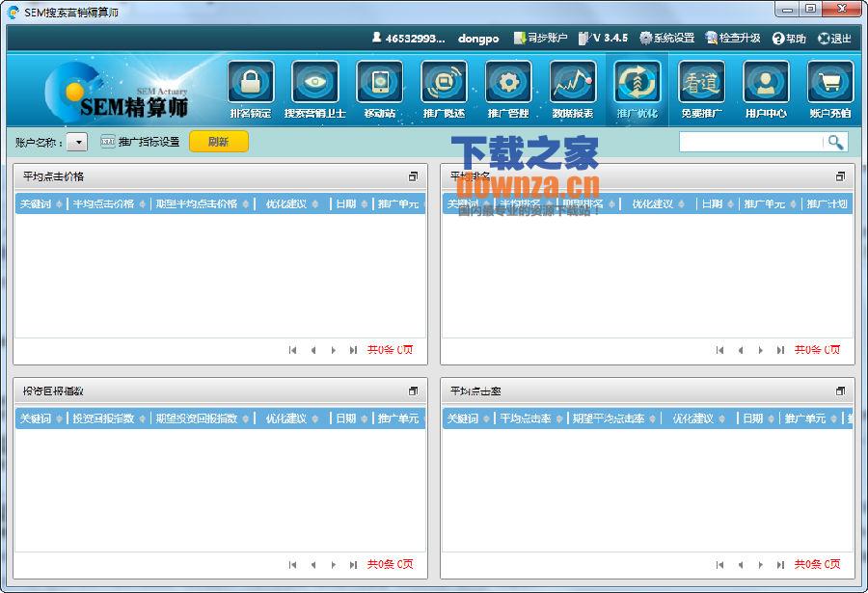Go to previous page in 平均点击率 panel

[x=741, y=565]
